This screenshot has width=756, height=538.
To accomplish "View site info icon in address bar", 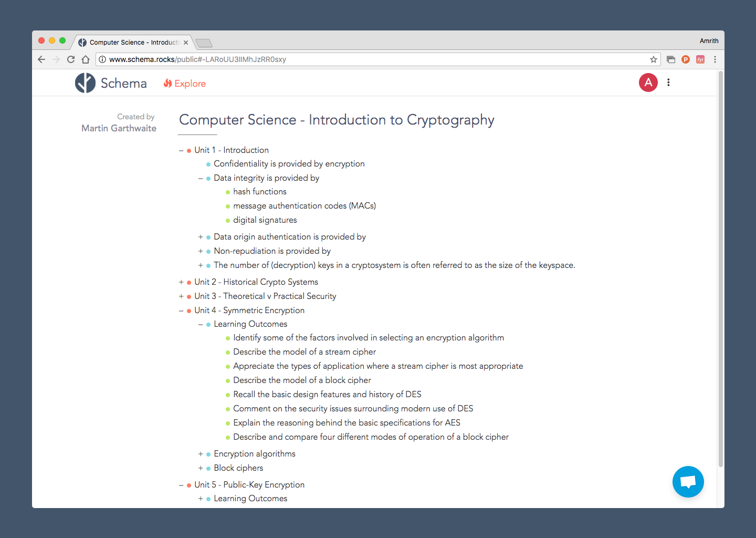I will (x=103, y=59).
